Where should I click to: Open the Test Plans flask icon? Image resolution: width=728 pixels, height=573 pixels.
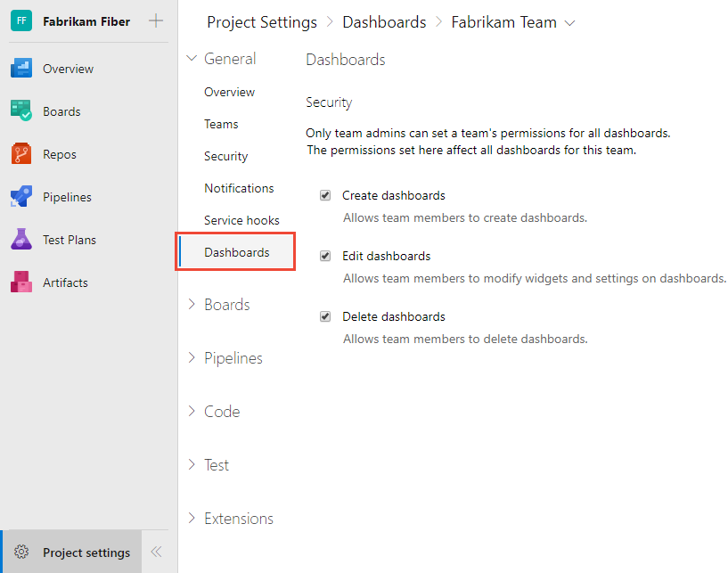[21, 239]
